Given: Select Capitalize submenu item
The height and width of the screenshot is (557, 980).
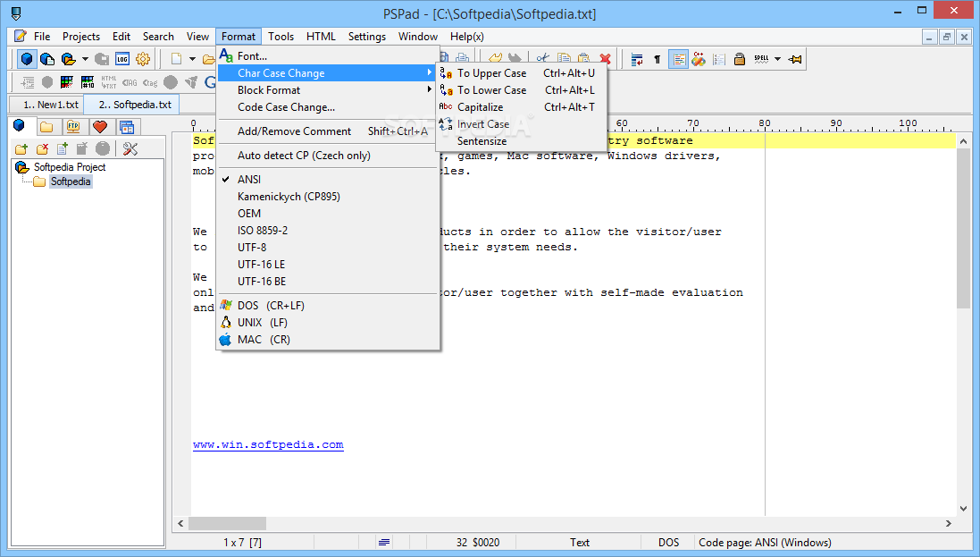Looking at the screenshot, I should point(521,107).
